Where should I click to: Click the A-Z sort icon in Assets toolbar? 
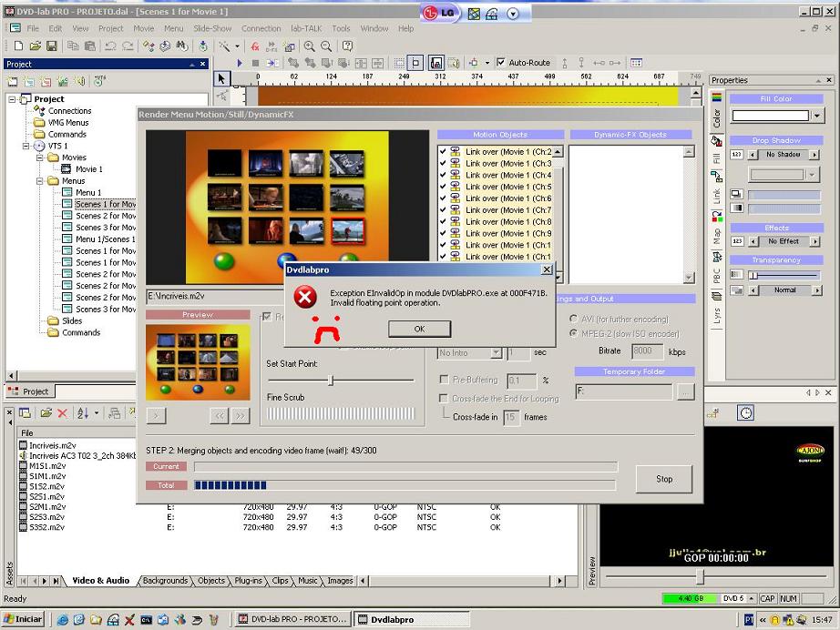coord(83,412)
